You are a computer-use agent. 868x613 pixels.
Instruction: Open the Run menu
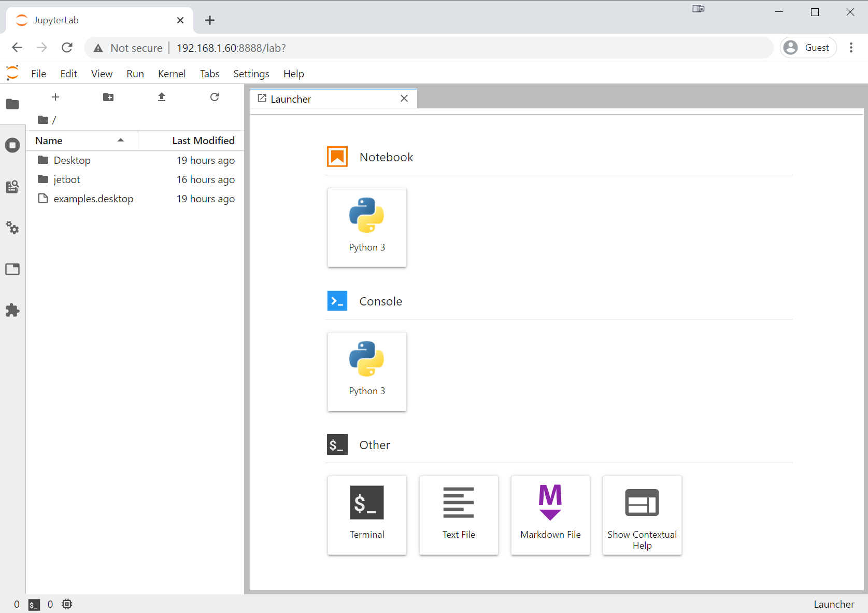click(135, 74)
